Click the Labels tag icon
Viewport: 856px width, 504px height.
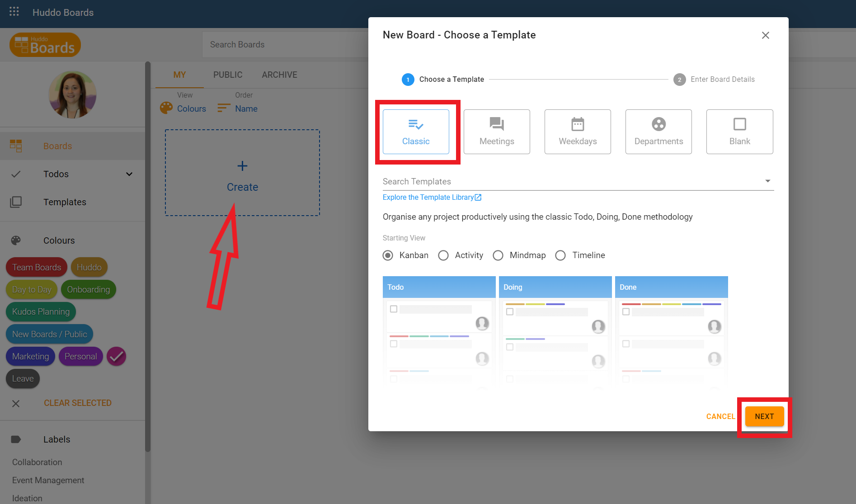[16, 439]
